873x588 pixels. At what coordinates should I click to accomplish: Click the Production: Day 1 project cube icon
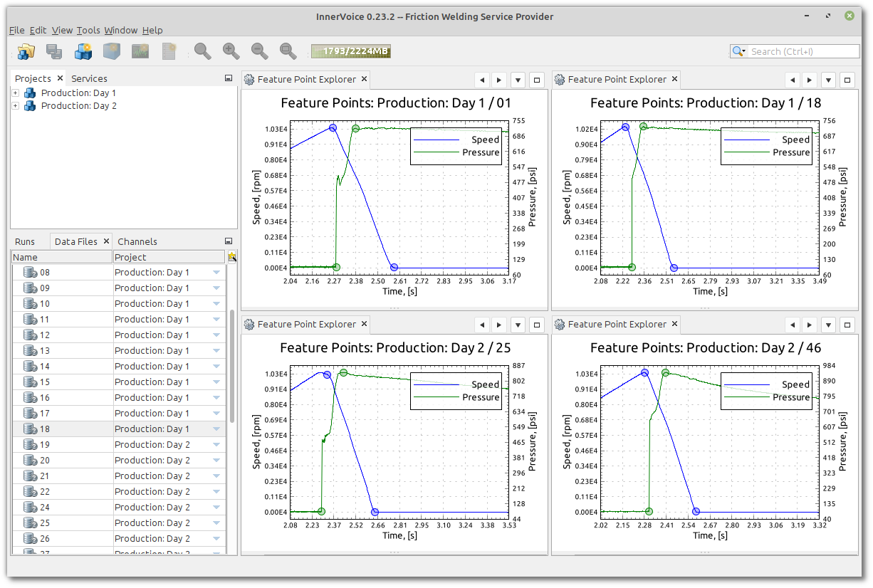tap(30, 93)
